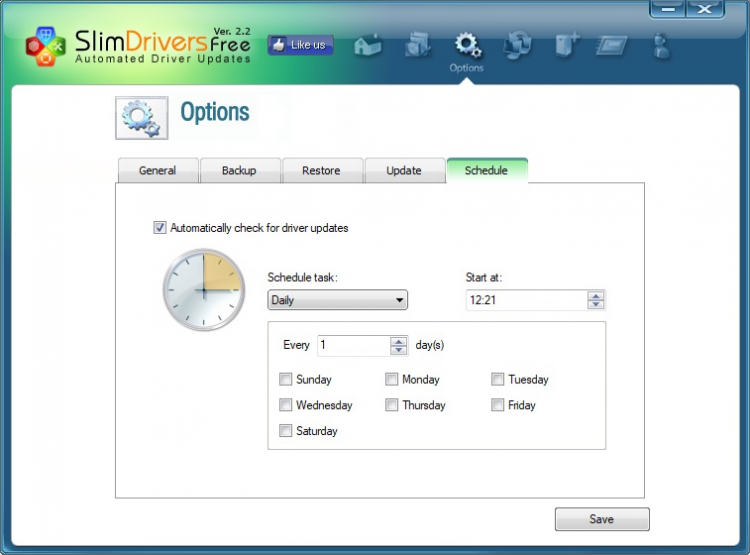750x555 pixels.
Task: Click the Like us thumbs-up button
Action: pyautogui.click(x=300, y=45)
